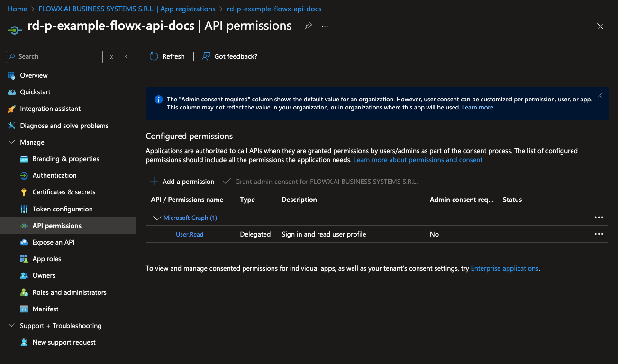Click the App roles grid icon
This screenshot has height=364, width=618.
[24, 259]
